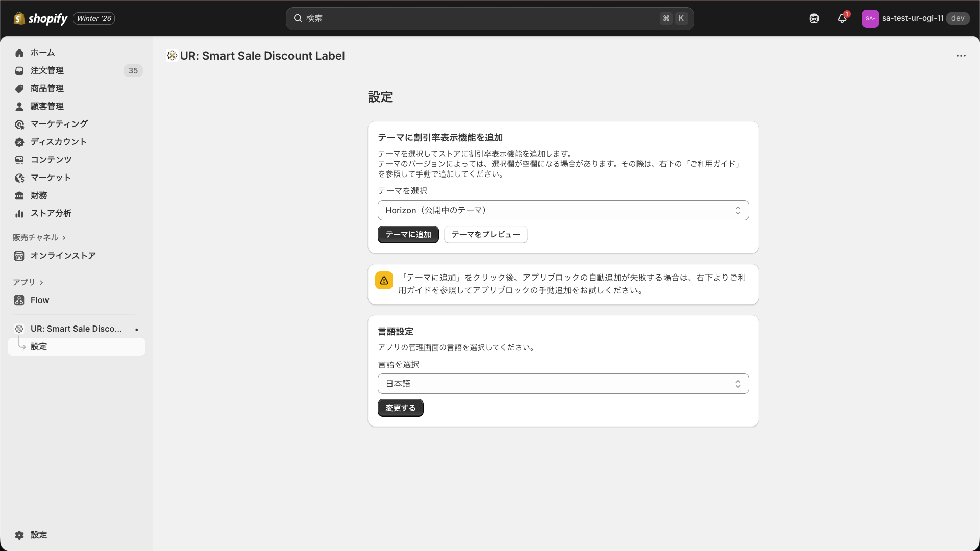Open ホーム from the sidebar
The height and width of the screenshot is (551, 980).
[x=42, y=53]
